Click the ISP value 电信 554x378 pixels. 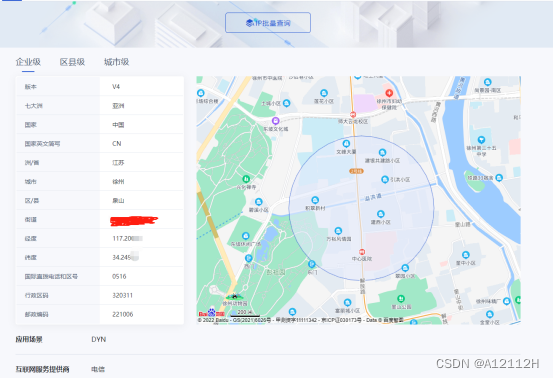(98, 369)
